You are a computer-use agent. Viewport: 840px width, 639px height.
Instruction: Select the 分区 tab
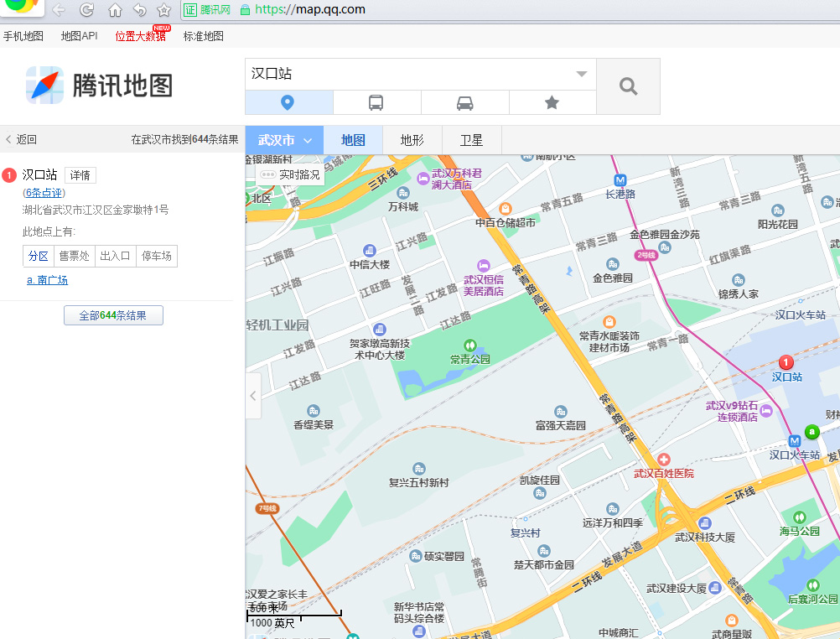(x=39, y=257)
